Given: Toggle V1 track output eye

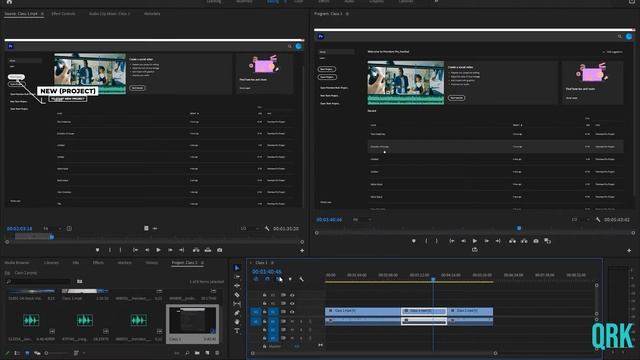Looking at the screenshot, I should click(x=292, y=312).
